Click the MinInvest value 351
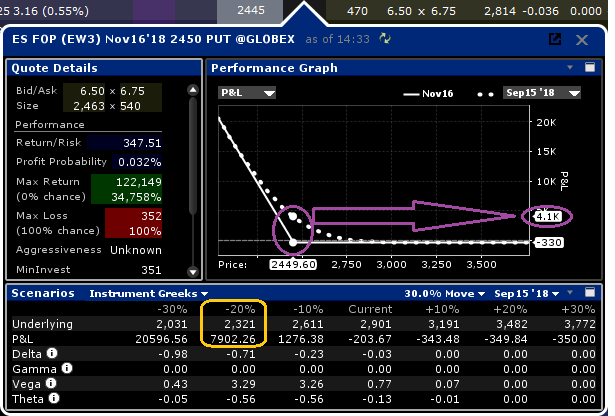The height and width of the screenshot is (416, 615). click(151, 270)
